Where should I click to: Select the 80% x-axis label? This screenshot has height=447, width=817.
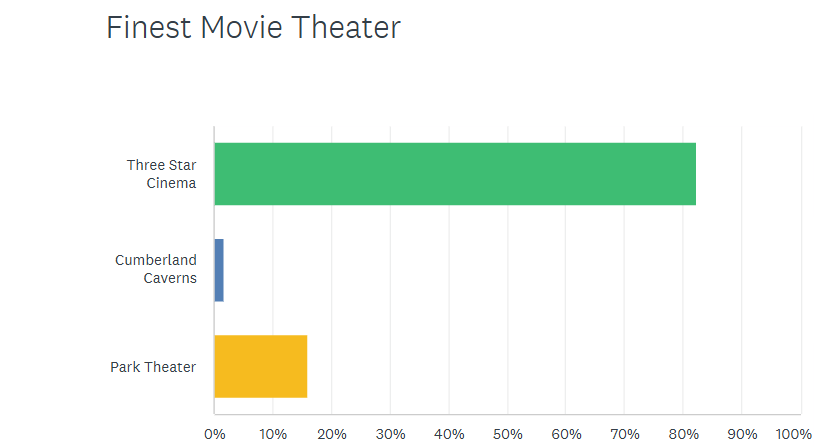683,434
